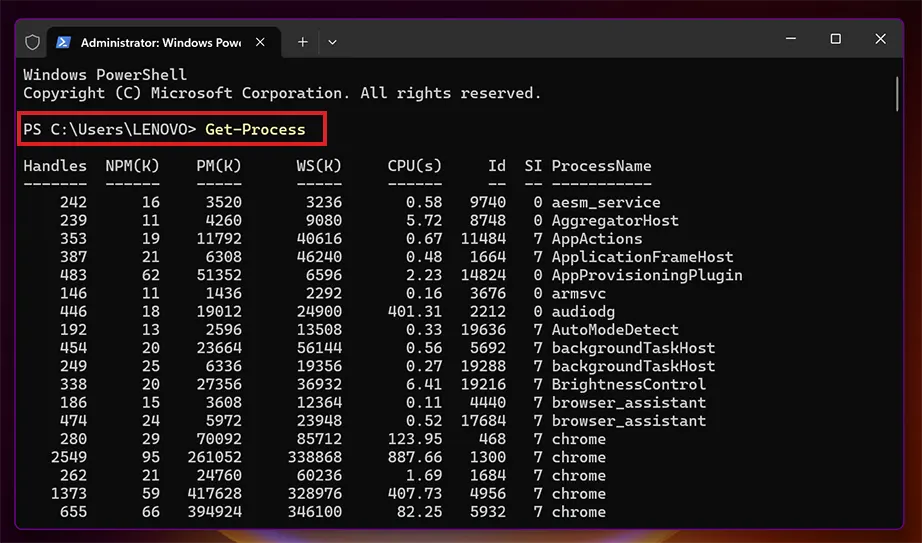The width and height of the screenshot is (922, 543).
Task: Click the AppProvisioningPlugin PM value 51352
Action: [219, 275]
